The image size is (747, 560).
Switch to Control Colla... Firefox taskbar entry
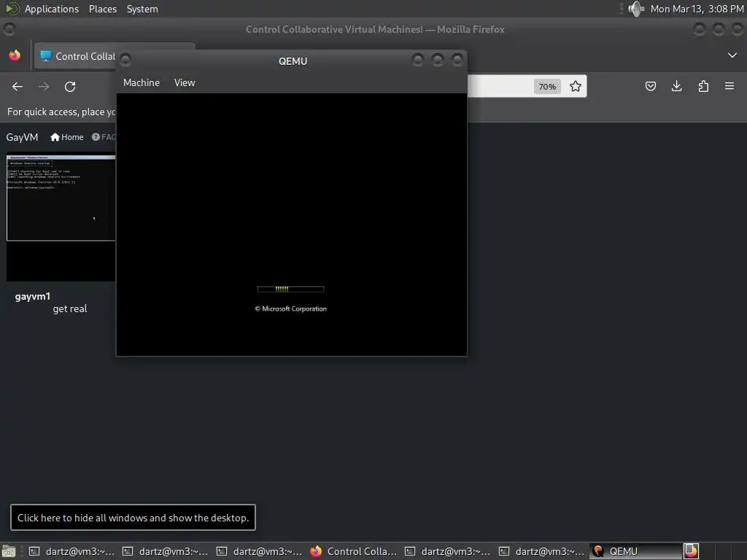click(354, 551)
